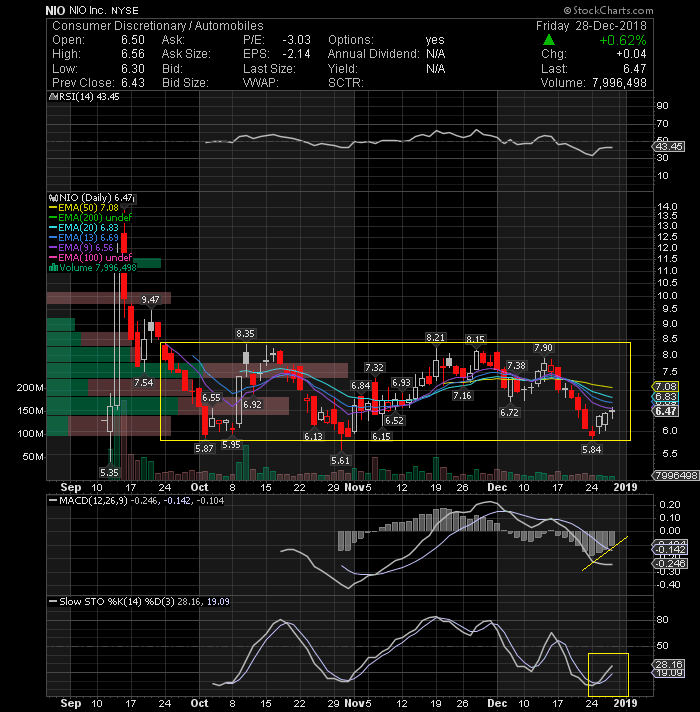700x712 pixels.
Task: Click the 'SCTR:' label
Action: point(345,83)
